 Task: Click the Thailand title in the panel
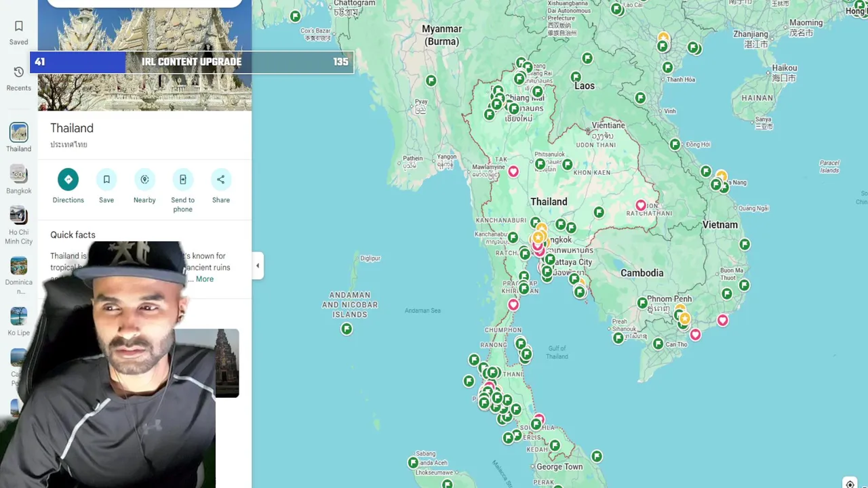click(x=72, y=128)
